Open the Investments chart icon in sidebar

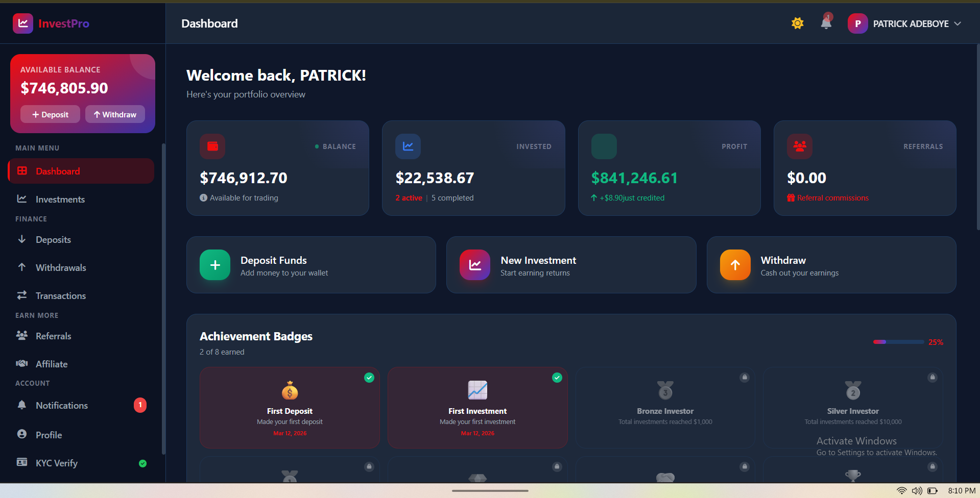[21, 199]
